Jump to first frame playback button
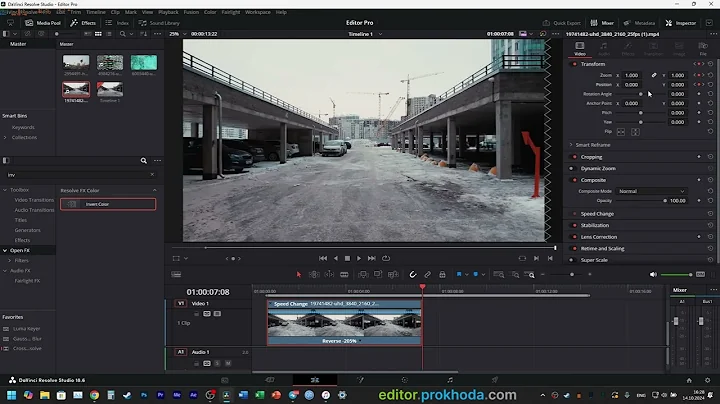Viewport: 720px width, 404px height. point(323,258)
